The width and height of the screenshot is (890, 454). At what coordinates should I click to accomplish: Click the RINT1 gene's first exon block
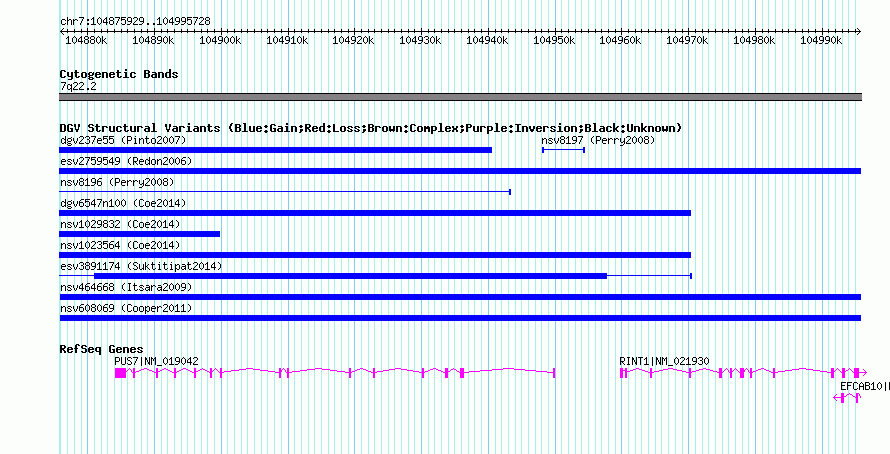click(623, 373)
